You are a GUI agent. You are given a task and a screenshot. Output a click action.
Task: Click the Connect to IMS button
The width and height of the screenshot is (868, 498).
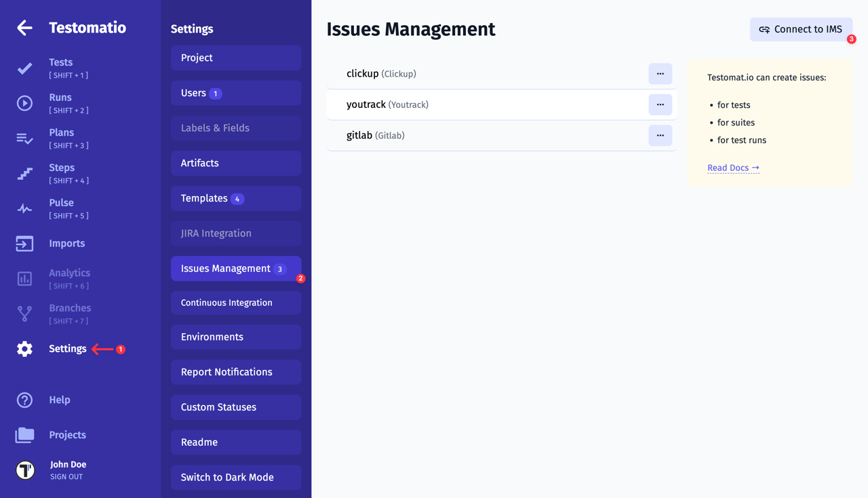[801, 29]
